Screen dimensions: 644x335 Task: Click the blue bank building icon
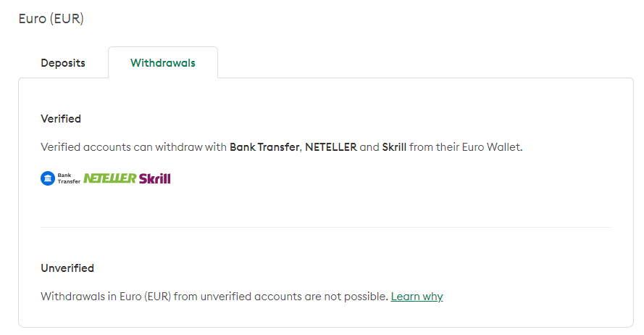[x=48, y=178]
